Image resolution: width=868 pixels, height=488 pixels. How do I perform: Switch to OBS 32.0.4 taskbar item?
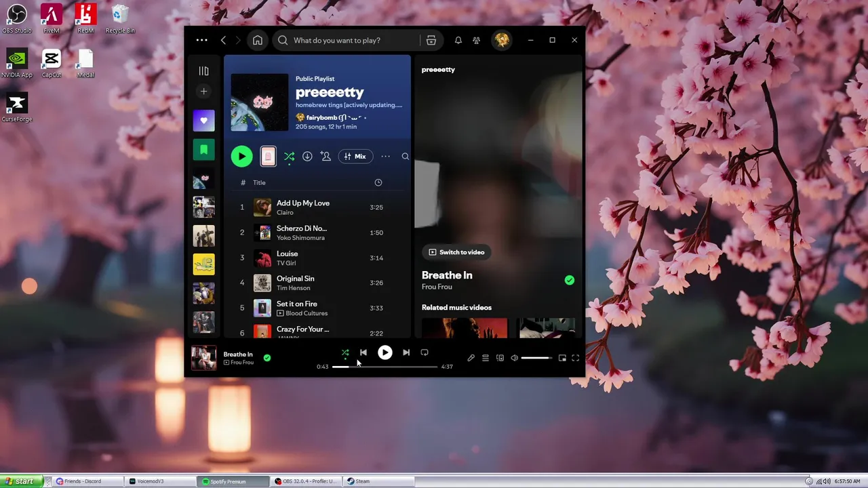coord(307,481)
